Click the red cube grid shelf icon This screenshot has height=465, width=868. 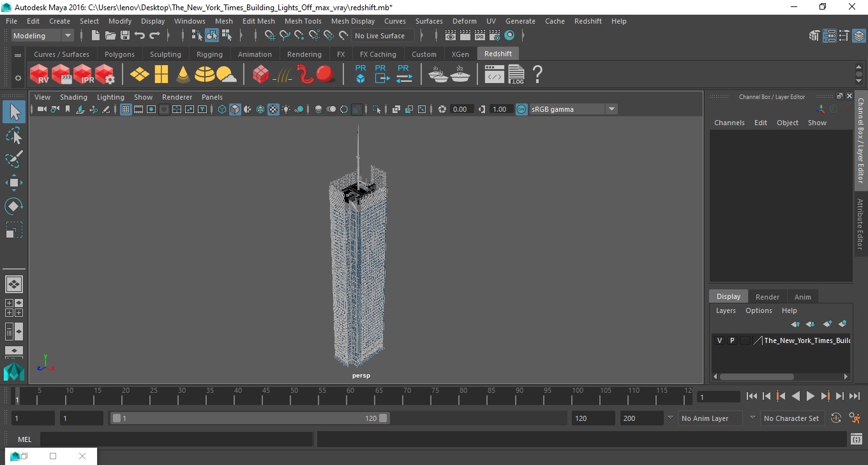click(x=260, y=75)
